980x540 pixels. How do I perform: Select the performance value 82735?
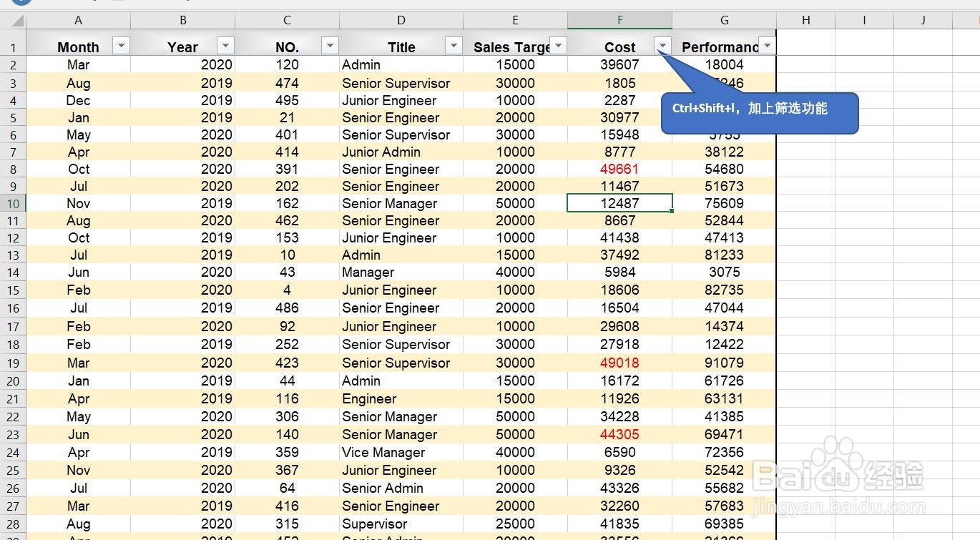pyautogui.click(x=724, y=290)
